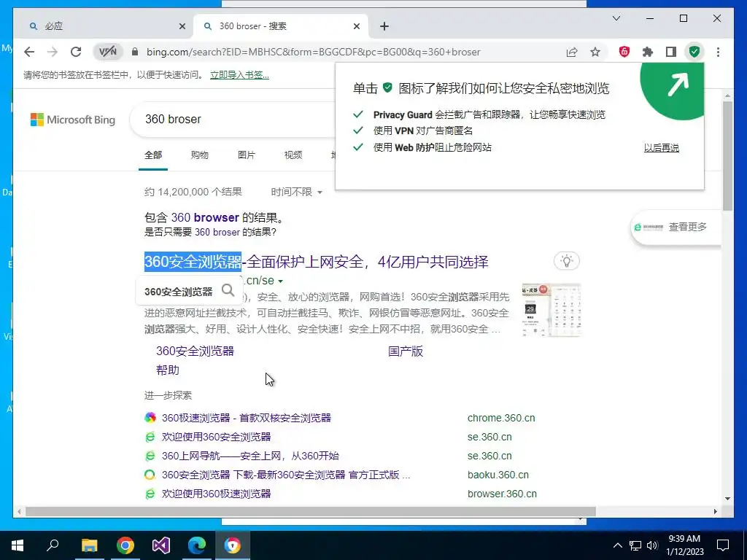Click the scroll down arrow
The image size is (747, 560).
(727, 499)
